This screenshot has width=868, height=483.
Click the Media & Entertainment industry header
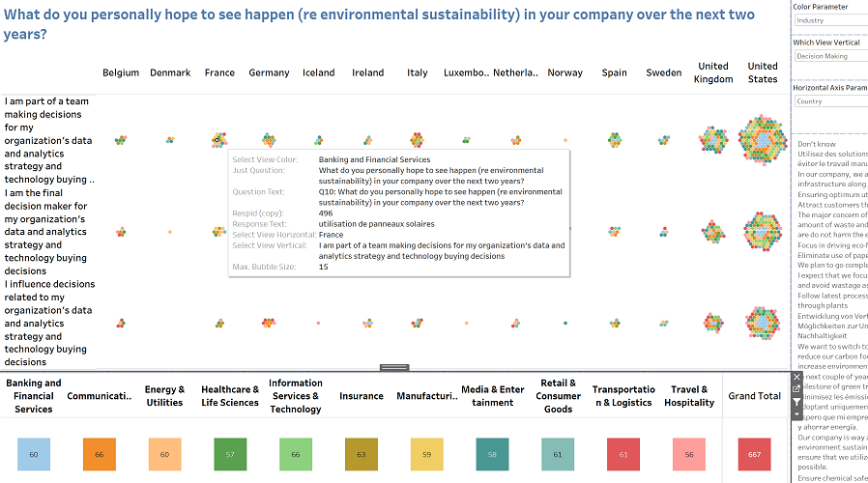click(x=493, y=396)
